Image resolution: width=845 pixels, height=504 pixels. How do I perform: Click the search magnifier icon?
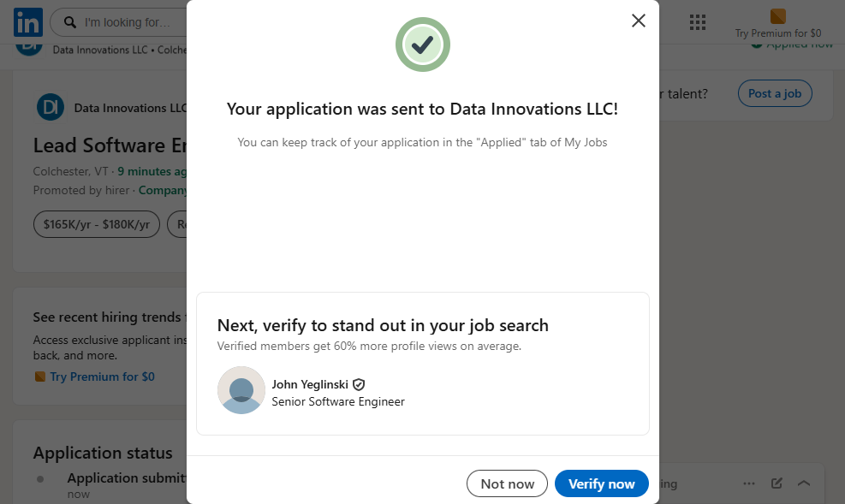coord(70,22)
